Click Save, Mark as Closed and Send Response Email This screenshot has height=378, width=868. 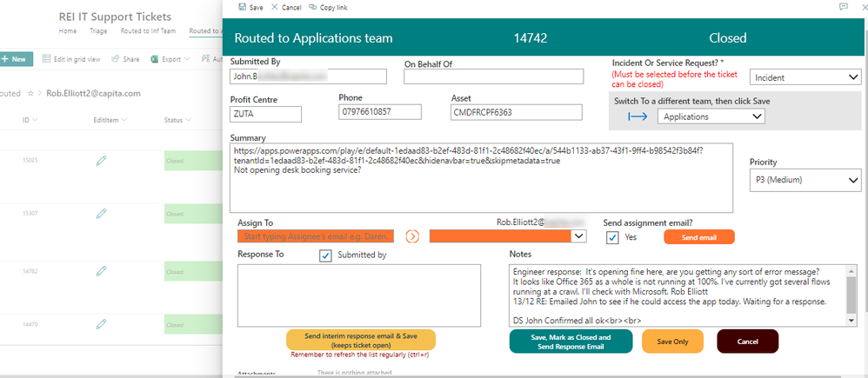pyautogui.click(x=571, y=342)
